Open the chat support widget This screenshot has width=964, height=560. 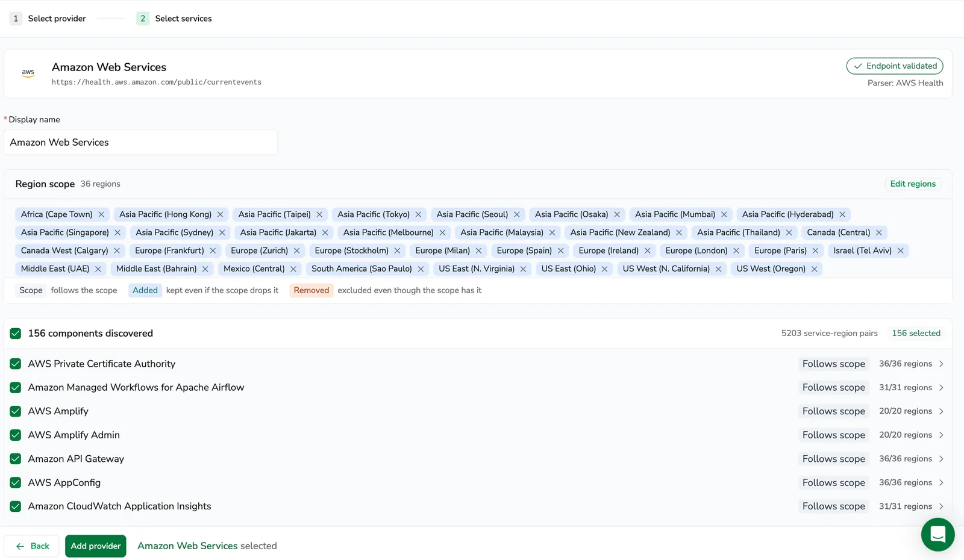tap(938, 534)
